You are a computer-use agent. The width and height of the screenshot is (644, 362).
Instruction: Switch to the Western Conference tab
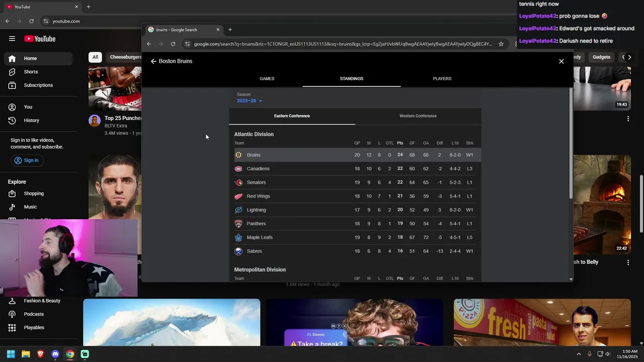(418, 116)
